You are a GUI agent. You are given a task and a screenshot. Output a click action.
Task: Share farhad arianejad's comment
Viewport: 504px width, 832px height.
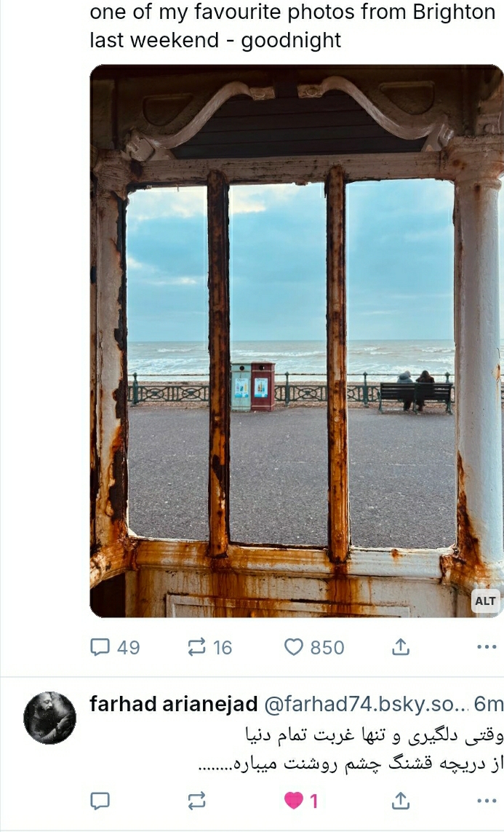pyautogui.click(x=401, y=801)
